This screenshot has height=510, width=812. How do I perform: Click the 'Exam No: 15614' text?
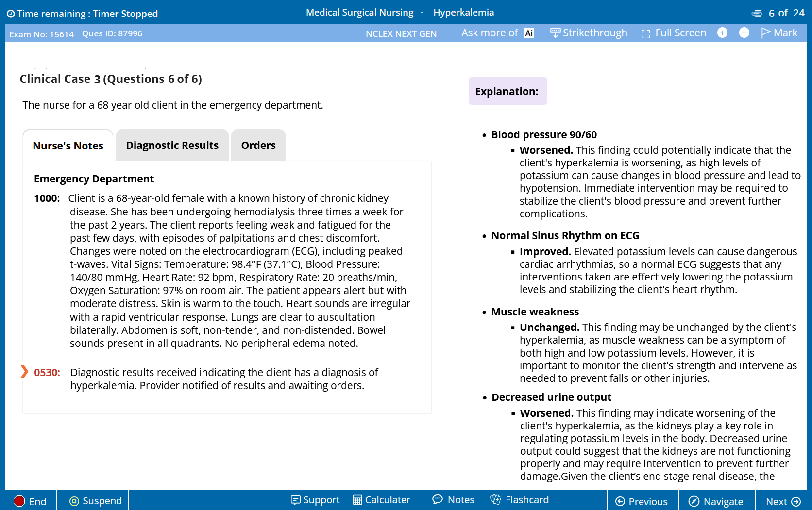[42, 34]
